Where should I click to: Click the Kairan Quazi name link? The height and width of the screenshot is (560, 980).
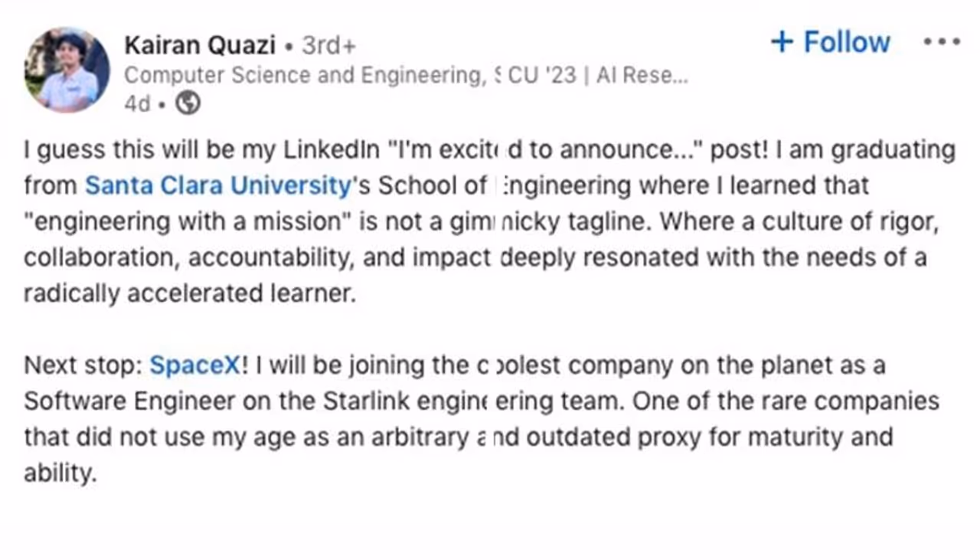click(199, 45)
